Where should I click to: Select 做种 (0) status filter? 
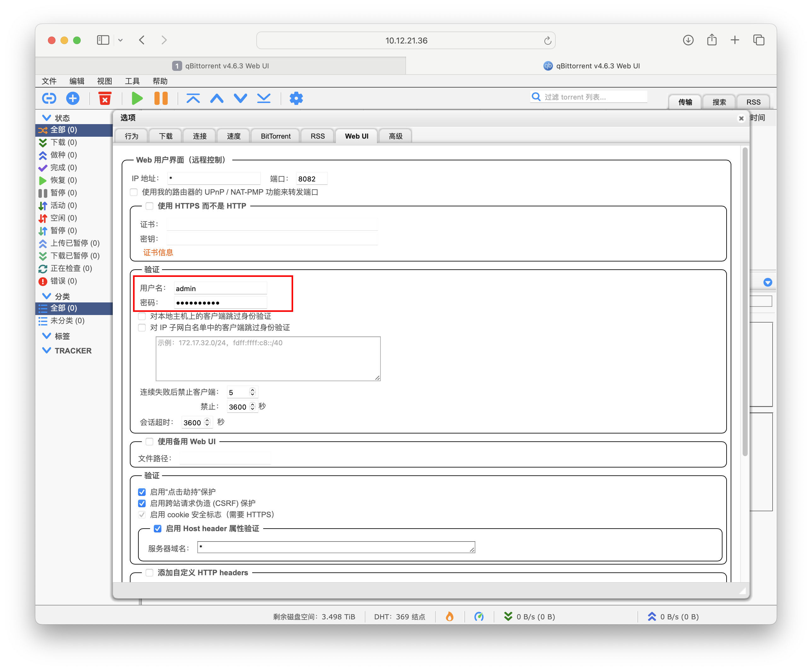pos(64,155)
